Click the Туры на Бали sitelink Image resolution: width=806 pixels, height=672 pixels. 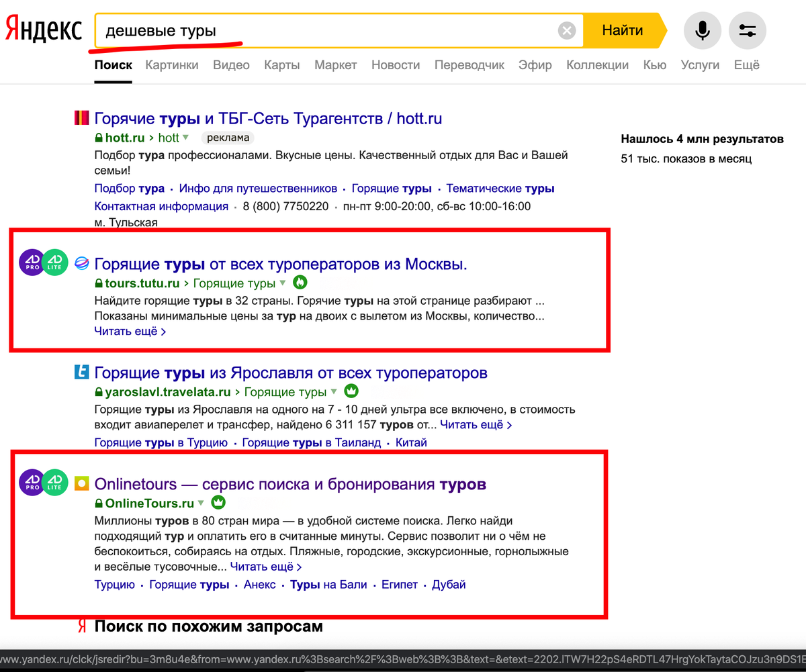328,584
